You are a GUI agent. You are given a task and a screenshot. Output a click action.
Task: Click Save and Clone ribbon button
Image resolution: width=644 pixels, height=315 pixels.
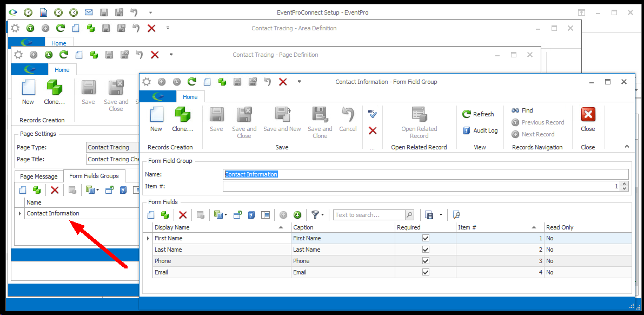click(320, 122)
